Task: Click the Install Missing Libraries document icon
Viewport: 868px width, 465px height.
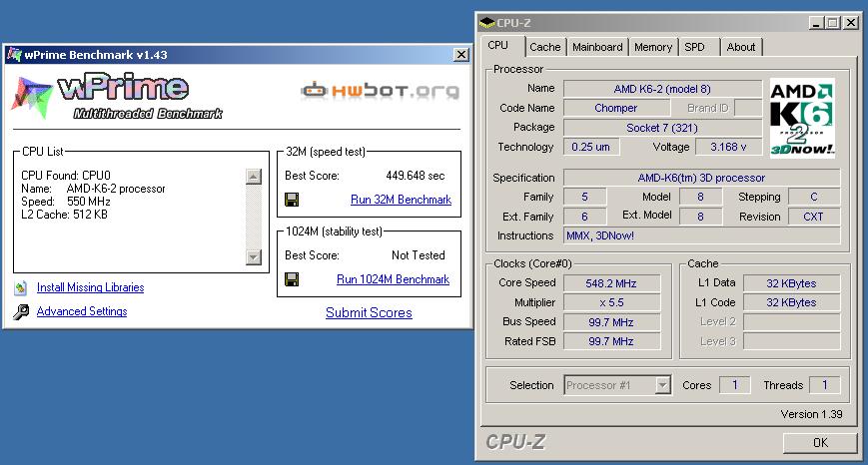Action: coord(21,287)
